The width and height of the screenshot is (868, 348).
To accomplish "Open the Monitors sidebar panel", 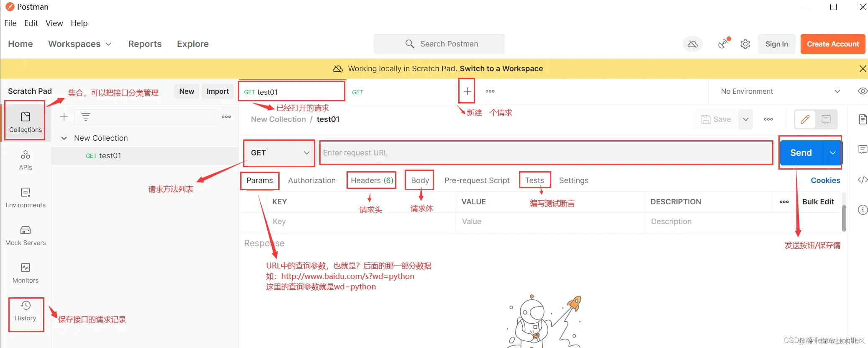I will click(x=26, y=273).
